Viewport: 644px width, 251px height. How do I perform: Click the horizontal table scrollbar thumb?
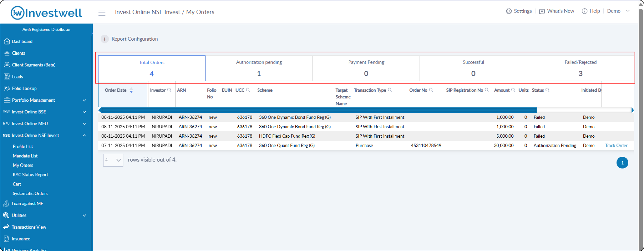pyautogui.click(x=319, y=110)
